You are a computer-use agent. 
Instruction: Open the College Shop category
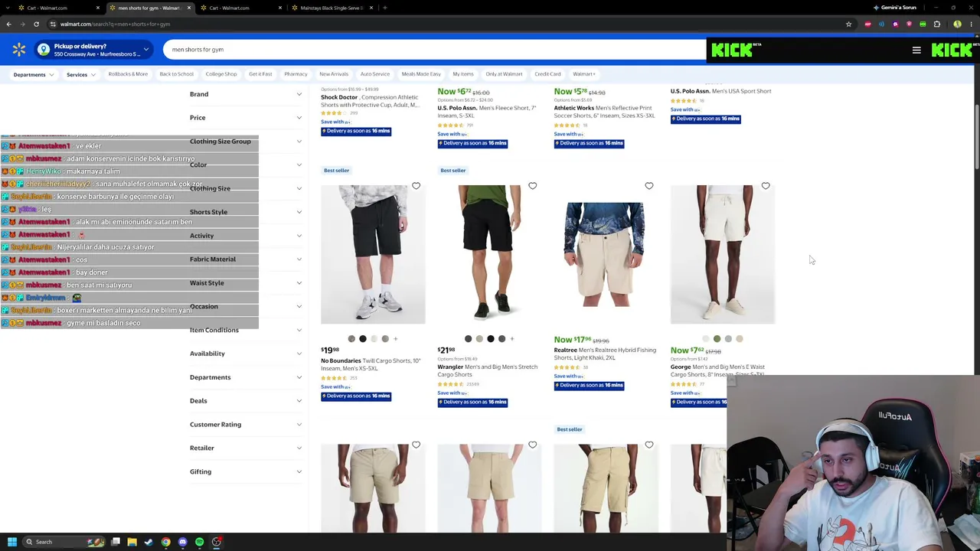[x=221, y=74]
